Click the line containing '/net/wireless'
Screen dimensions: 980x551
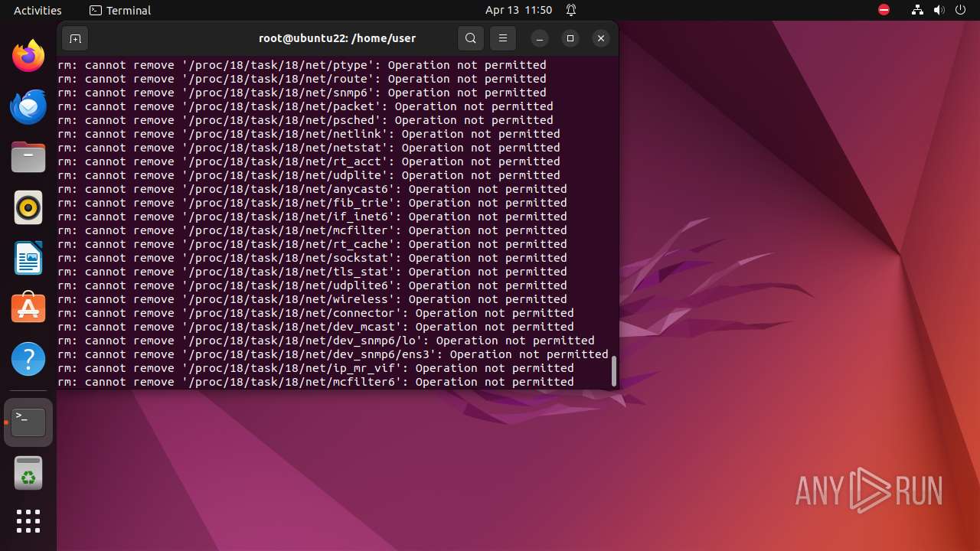[x=312, y=299]
